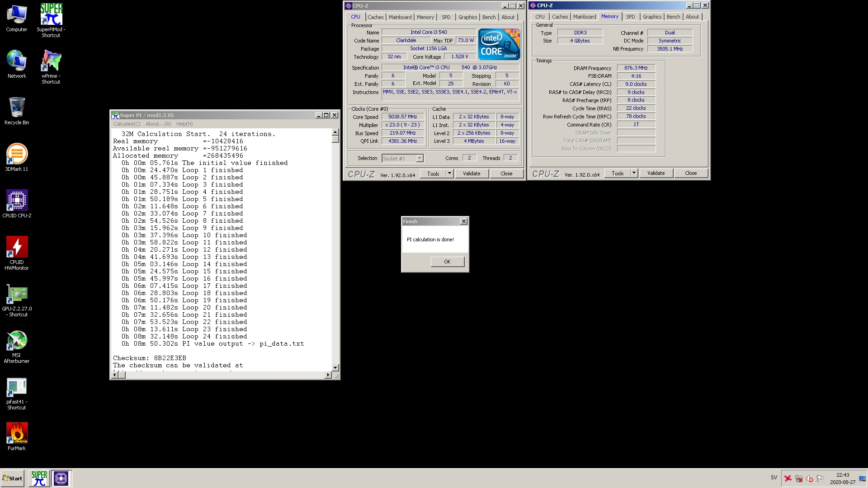Click Super PI vertical scrollbar up arrow
The image size is (868, 488).
pyautogui.click(x=335, y=132)
